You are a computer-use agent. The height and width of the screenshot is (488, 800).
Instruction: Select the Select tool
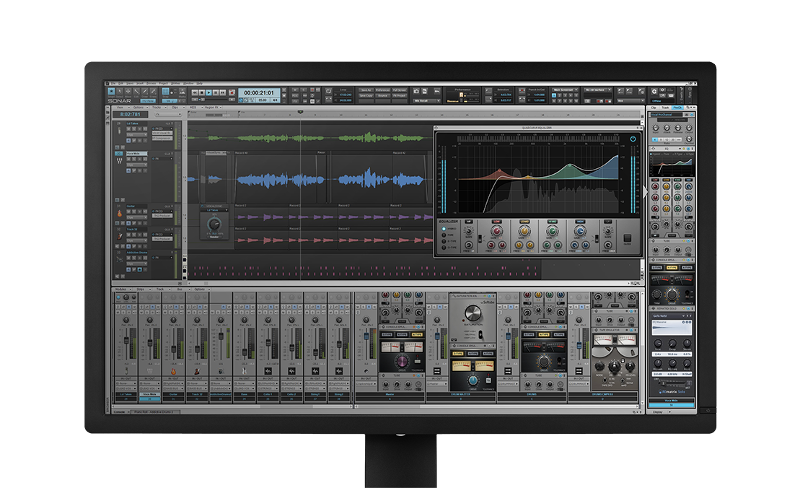point(120,91)
